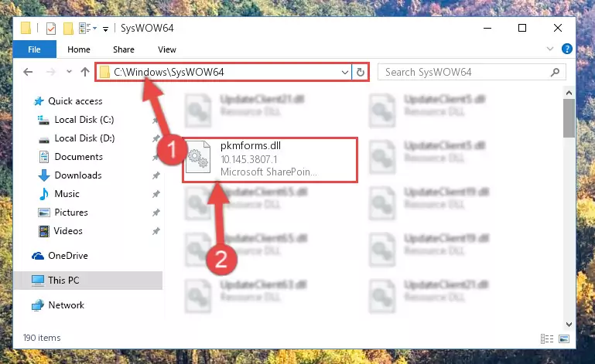The width and height of the screenshot is (595, 364).
Task: Click the Music note icon
Action: tap(44, 194)
